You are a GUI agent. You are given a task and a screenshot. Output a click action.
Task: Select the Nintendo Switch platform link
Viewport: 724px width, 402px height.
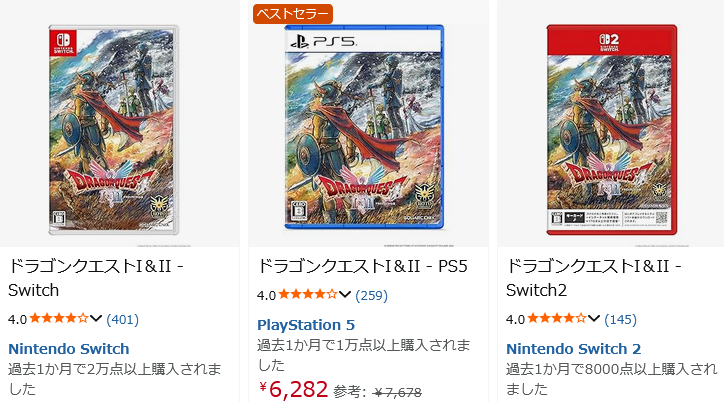[x=68, y=349]
